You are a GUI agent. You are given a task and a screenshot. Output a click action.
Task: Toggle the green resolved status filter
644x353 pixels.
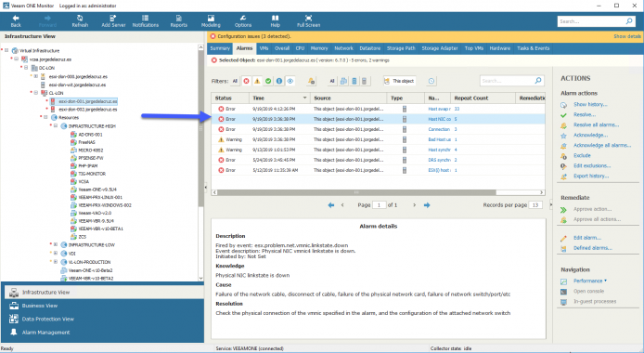pos(268,81)
